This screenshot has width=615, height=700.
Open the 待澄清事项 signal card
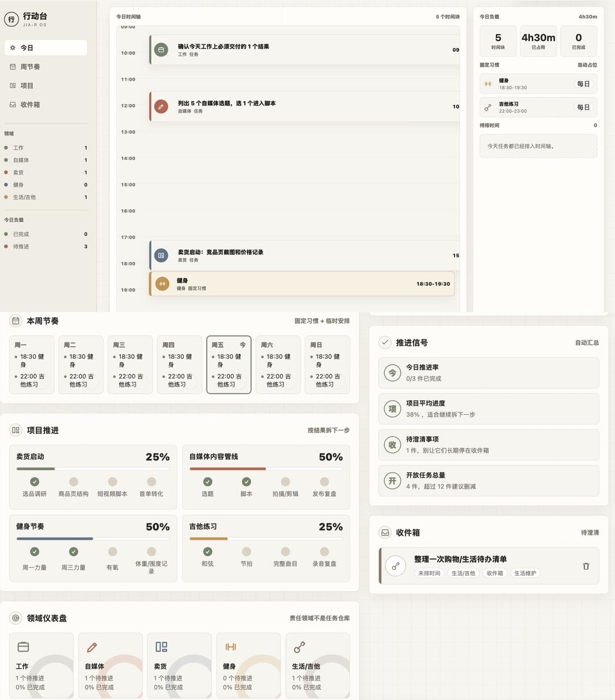click(x=489, y=445)
